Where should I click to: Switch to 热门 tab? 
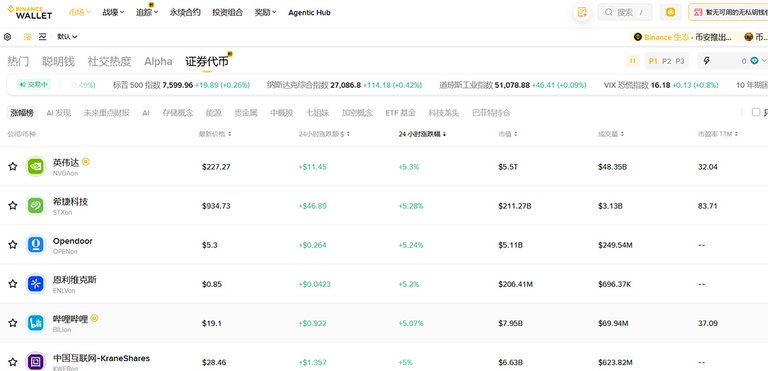18,61
